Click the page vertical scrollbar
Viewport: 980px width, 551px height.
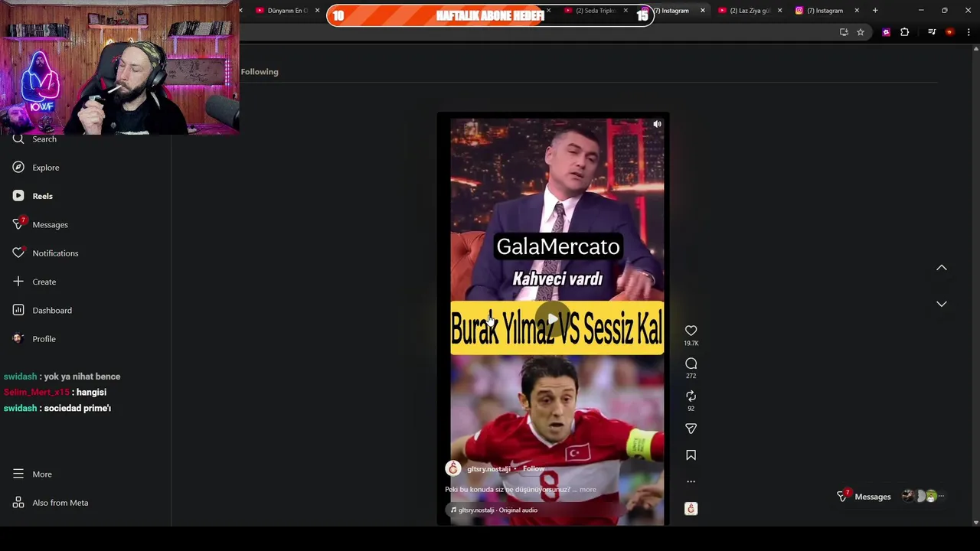click(x=975, y=285)
